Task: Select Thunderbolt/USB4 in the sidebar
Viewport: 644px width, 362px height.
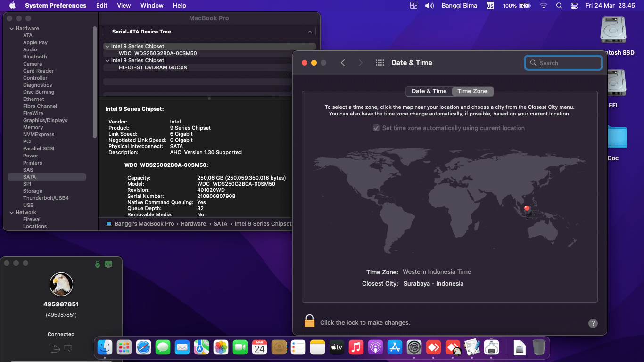Action: (x=46, y=198)
